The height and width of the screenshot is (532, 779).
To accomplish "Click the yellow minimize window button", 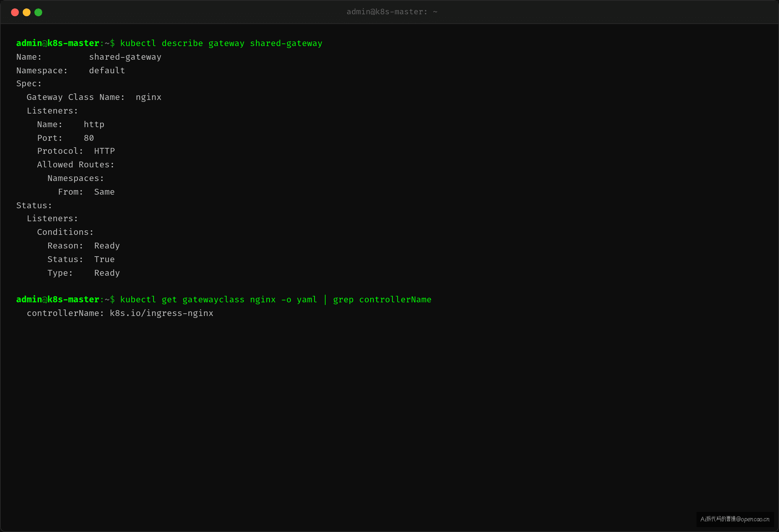I will tap(27, 12).
